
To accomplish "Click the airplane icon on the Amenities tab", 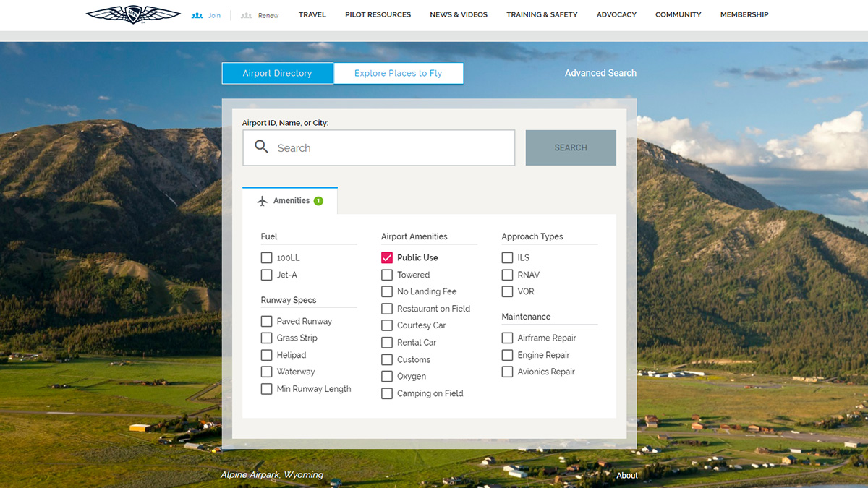I will click(x=263, y=200).
